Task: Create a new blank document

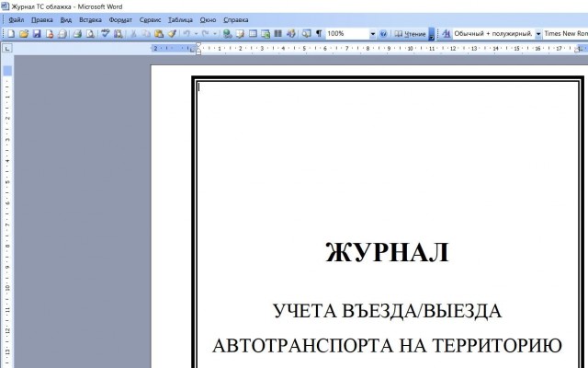Action: click(11, 34)
